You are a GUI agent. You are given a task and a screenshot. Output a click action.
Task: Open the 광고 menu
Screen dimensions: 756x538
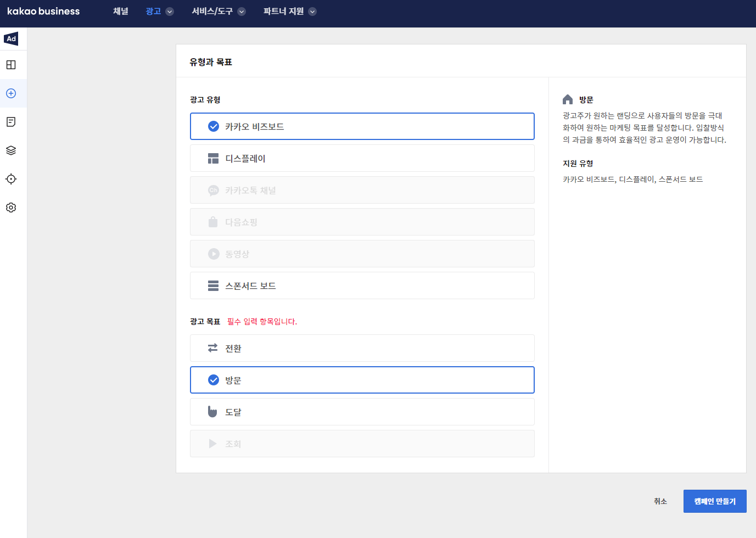153,11
